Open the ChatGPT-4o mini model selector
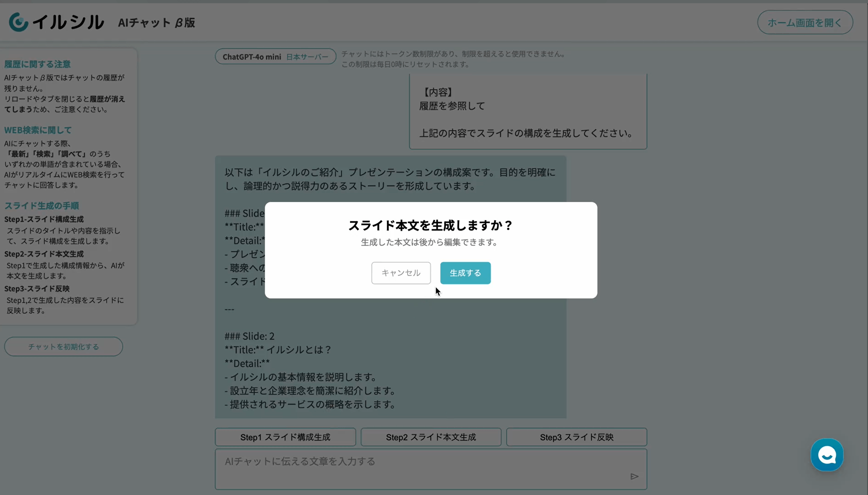Viewport: 868px width, 495px height. tap(252, 57)
